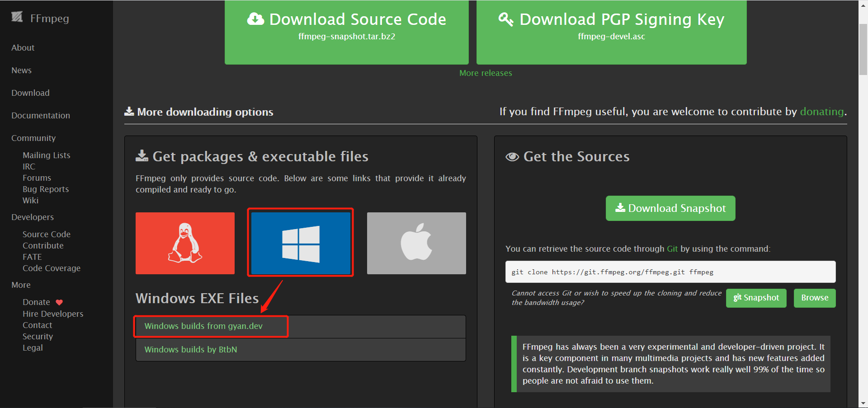Click the scrollbar down arrow
868x408 pixels.
863,403
